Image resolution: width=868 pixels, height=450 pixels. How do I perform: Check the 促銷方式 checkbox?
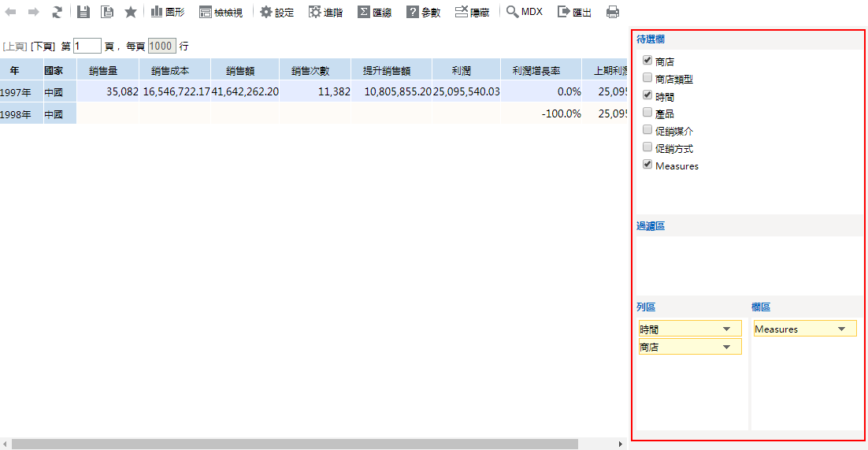647,147
